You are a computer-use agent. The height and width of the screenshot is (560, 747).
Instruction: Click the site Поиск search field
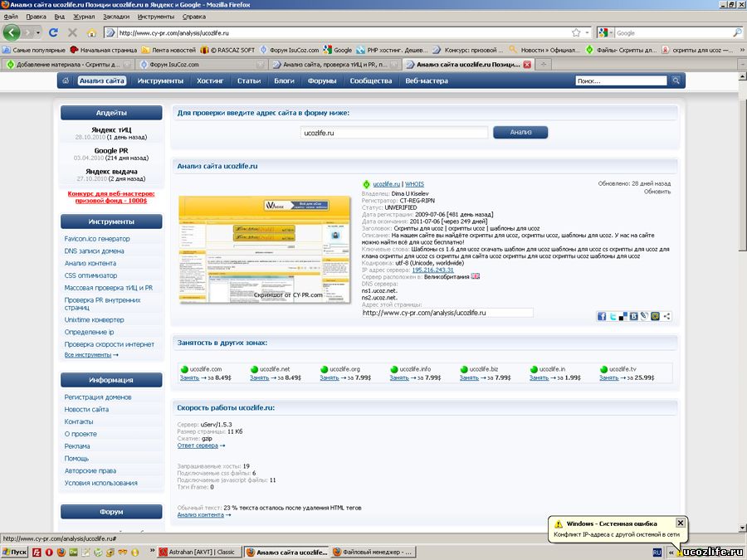point(621,81)
